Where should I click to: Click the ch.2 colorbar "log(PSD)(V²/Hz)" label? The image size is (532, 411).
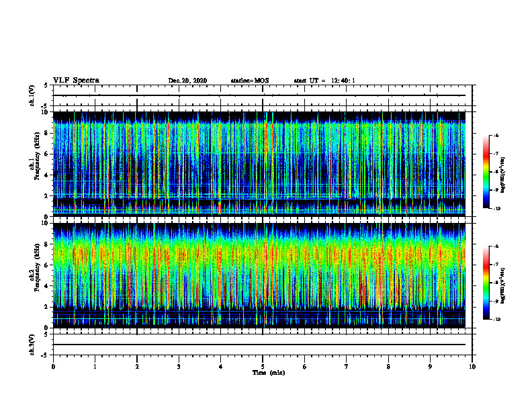tap(503, 285)
